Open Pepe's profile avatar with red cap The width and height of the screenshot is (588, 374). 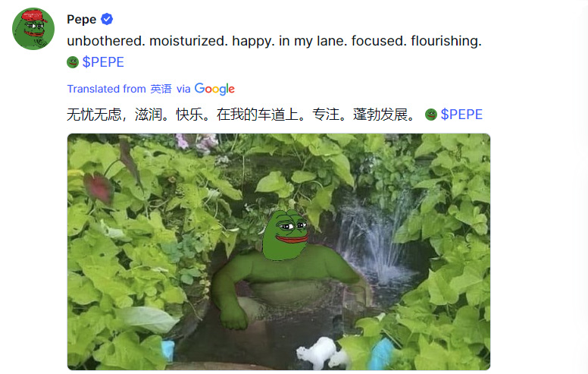click(33, 29)
